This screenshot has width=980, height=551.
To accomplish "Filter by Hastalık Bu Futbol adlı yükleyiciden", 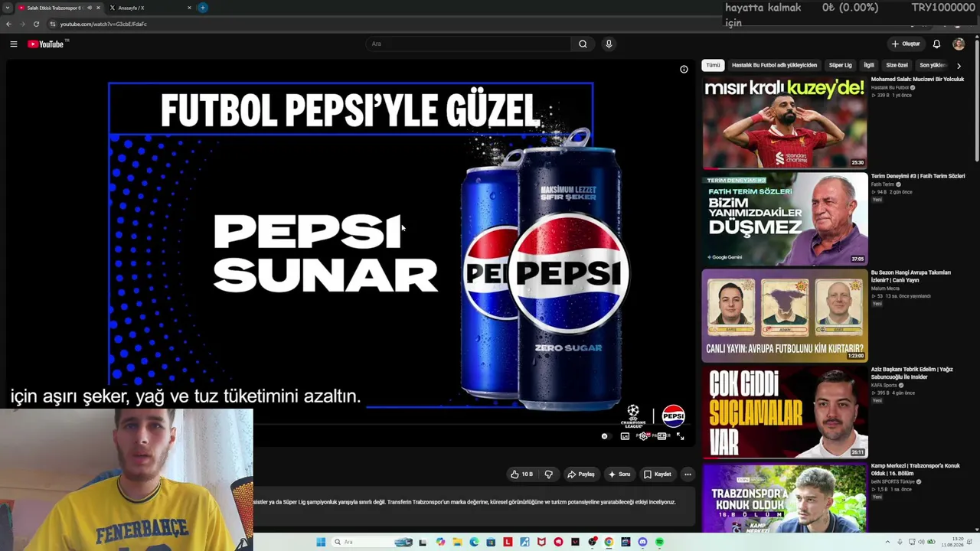I will [x=774, y=66].
